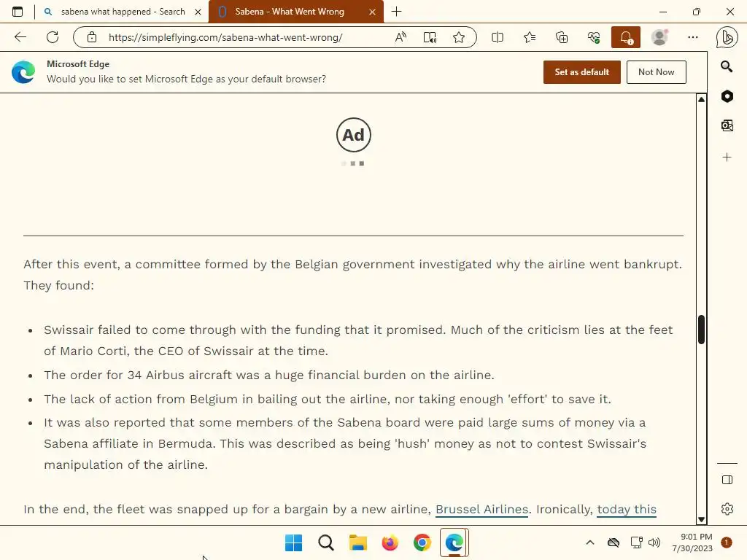Show hidden system tray icons
The height and width of the screenshot is (560, 747).
589,542
